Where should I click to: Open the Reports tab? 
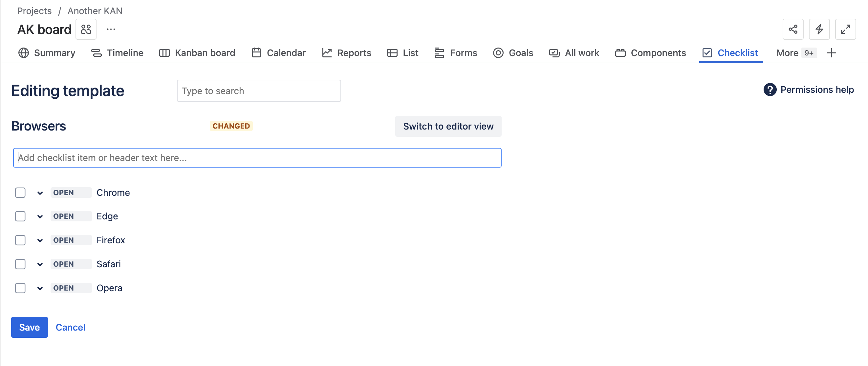tap(347, 53)
